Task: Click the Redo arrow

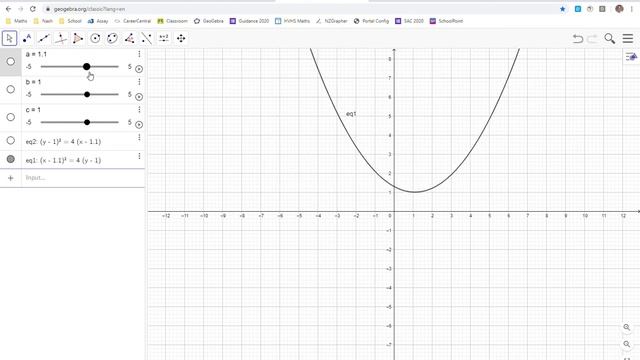Action: [592, 39]
